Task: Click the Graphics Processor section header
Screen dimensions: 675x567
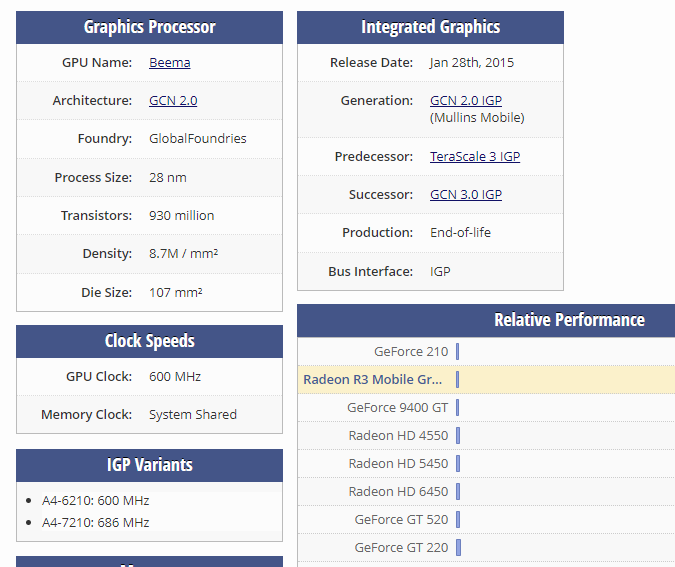Action: click(x=149, y=27)
